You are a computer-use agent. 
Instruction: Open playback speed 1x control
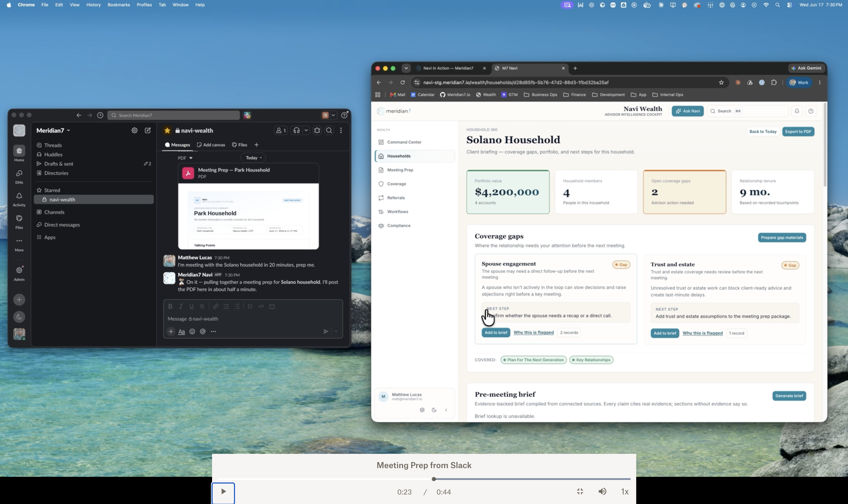[x=625, y=492]
